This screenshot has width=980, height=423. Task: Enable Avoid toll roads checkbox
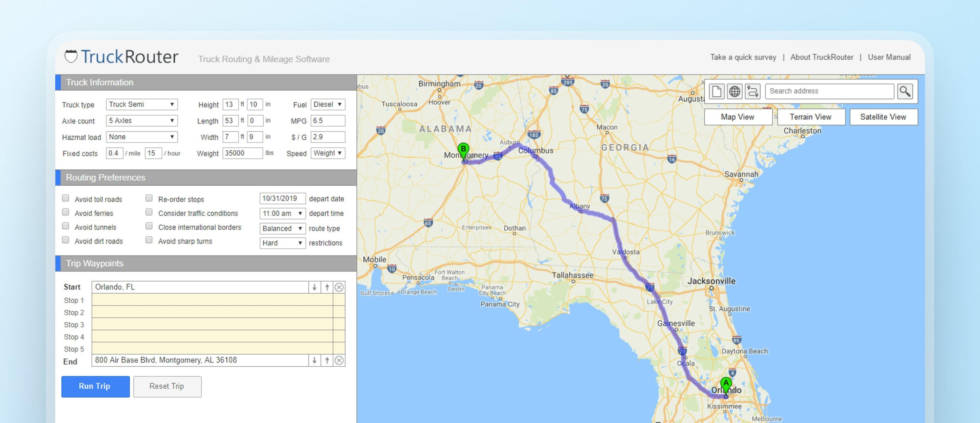[66, 198]
